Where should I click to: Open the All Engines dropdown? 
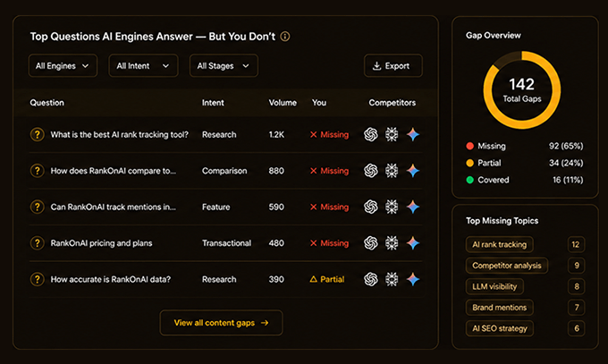tap(63, 65)
